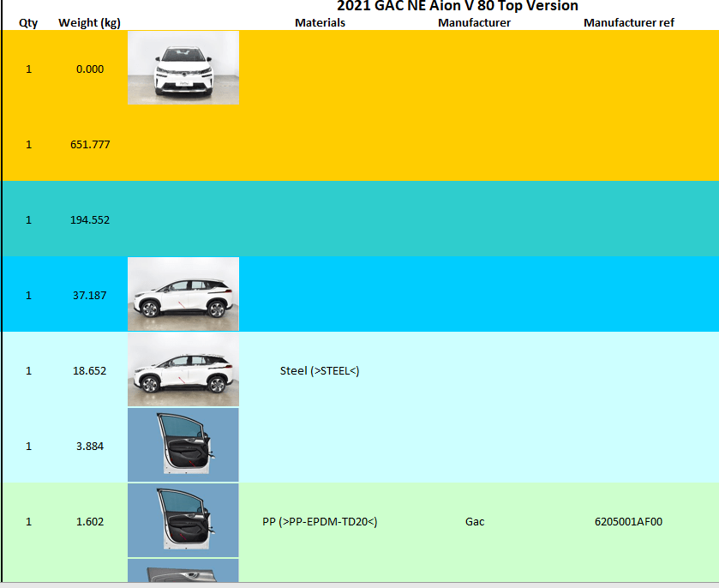
Task: Select the 6205001AF00 manufacturer ref cell
Action: coord(628,521)
